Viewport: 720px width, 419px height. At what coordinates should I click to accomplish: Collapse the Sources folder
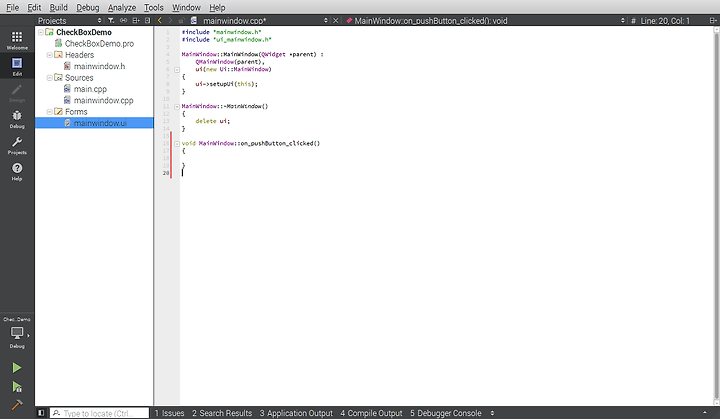click(x=50, y=78)
